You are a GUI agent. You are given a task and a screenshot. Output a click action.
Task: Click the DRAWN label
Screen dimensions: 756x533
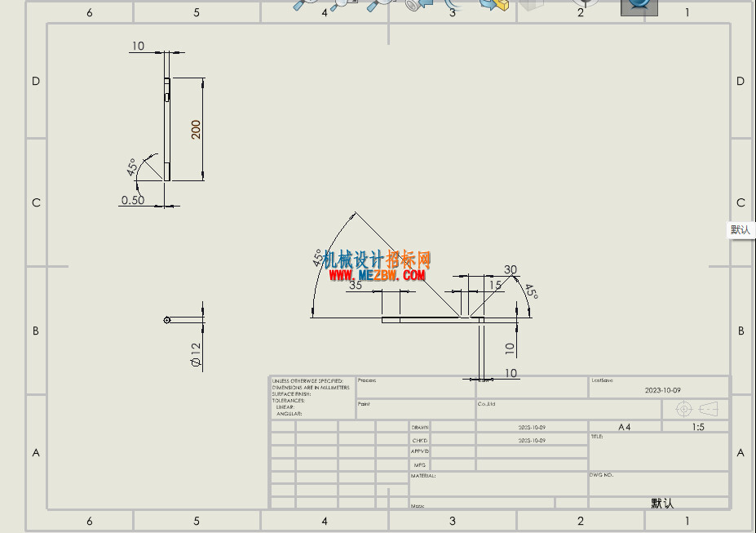(x=419, y=428)
